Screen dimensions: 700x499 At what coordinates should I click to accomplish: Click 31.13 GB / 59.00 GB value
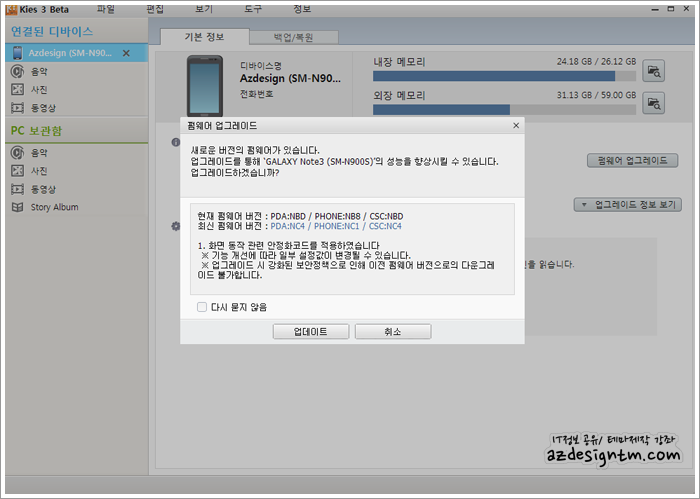(596, 95)
